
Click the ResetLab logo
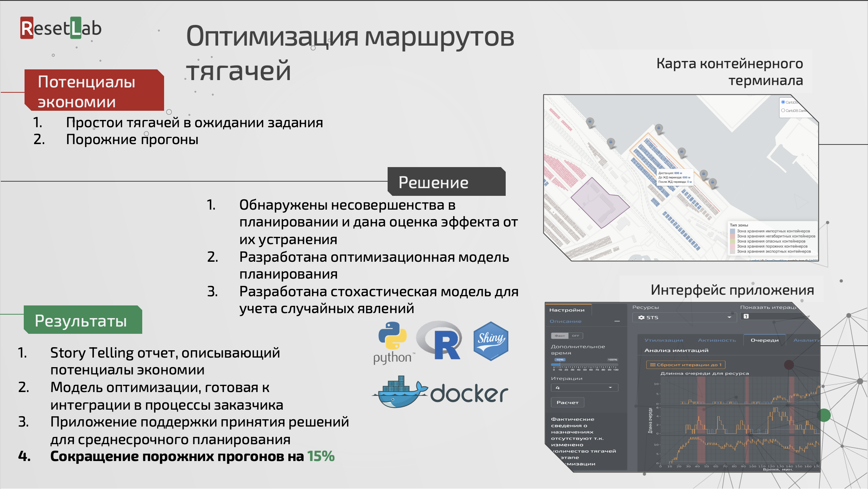coord(61,28)
